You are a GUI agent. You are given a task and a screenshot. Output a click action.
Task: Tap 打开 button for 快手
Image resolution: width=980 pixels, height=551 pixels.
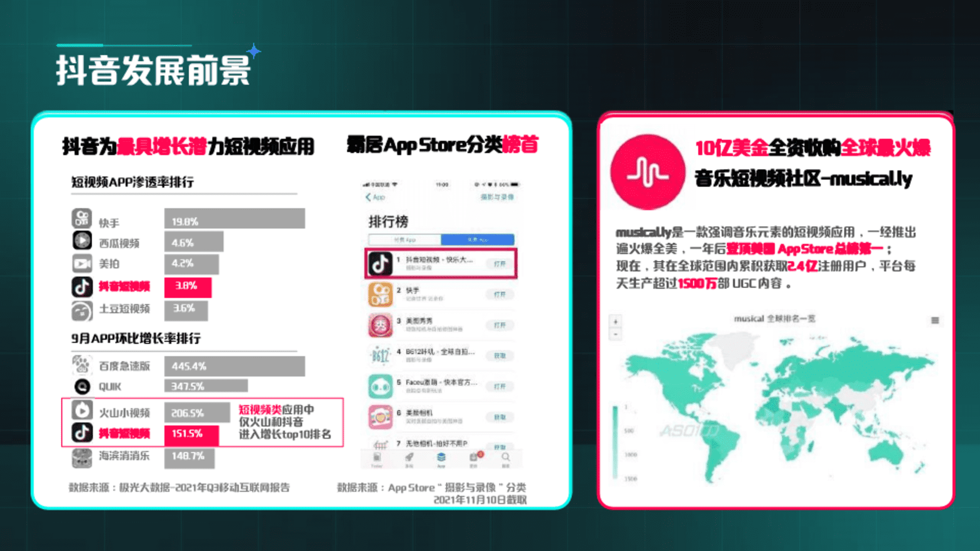click(500, 294)
